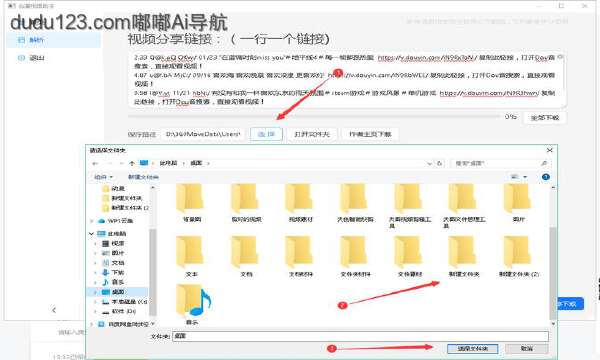This screenshot has width=600, height=360.
Task: Click the download progress bar
Action: pos(314,116)
